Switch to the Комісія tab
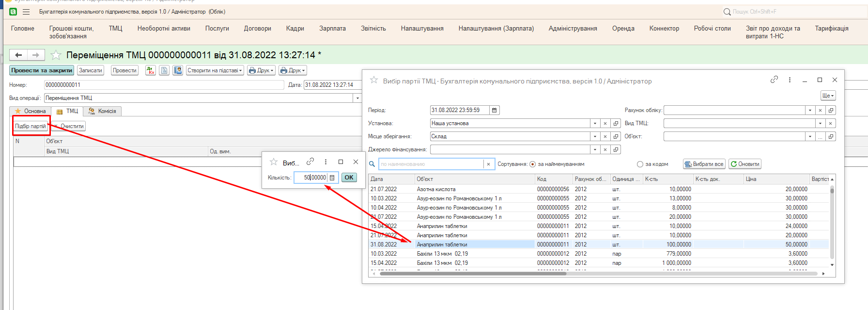Viewport: 868px width, 310px height. tap(103, 111)
